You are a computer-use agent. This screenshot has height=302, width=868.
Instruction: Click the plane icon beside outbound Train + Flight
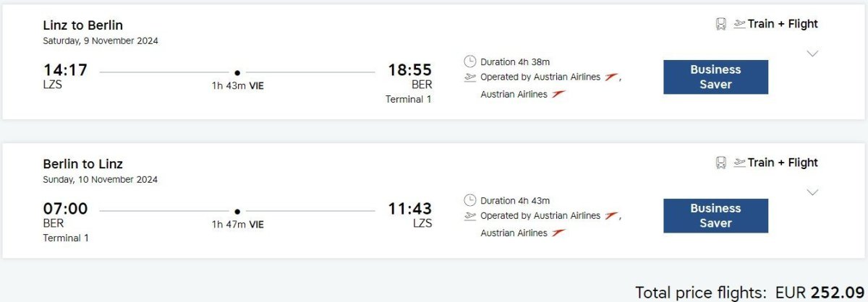point(739,24)
